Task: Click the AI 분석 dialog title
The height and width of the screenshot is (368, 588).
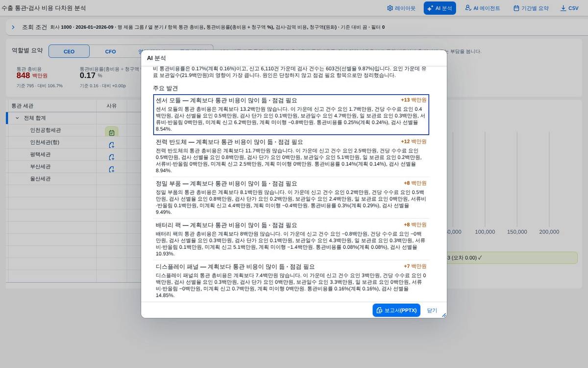Action: [x=156, y=58]
